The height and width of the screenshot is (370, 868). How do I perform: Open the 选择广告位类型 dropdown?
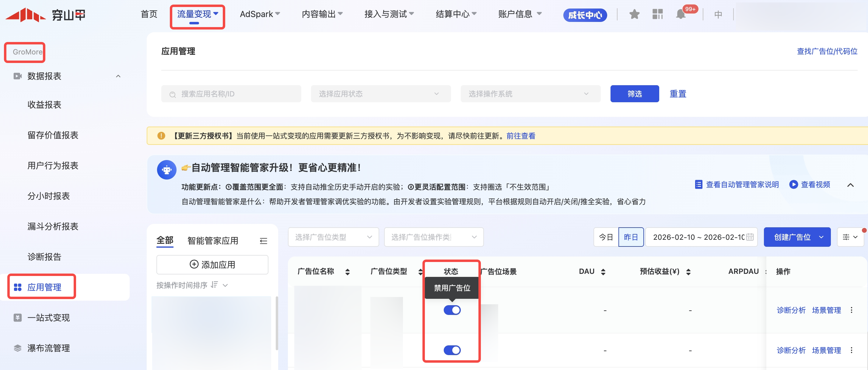(333, 237)
